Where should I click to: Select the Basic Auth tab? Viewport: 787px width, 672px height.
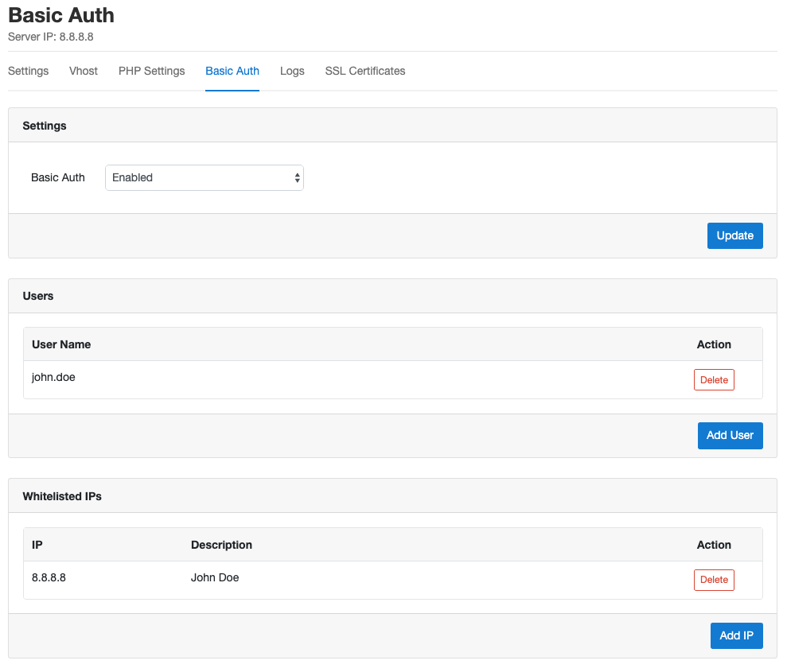point(232,72)
